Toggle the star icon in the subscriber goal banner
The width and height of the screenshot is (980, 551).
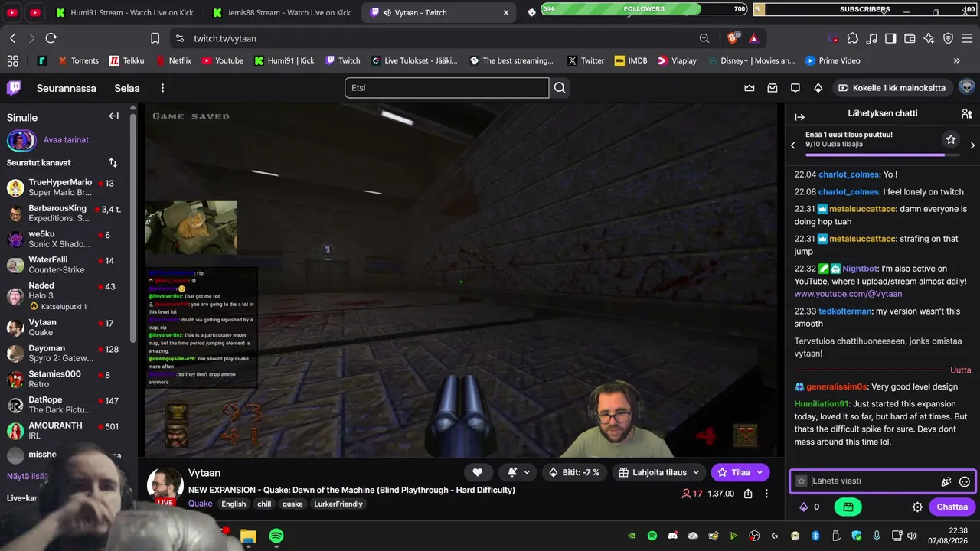pos(951,139)
